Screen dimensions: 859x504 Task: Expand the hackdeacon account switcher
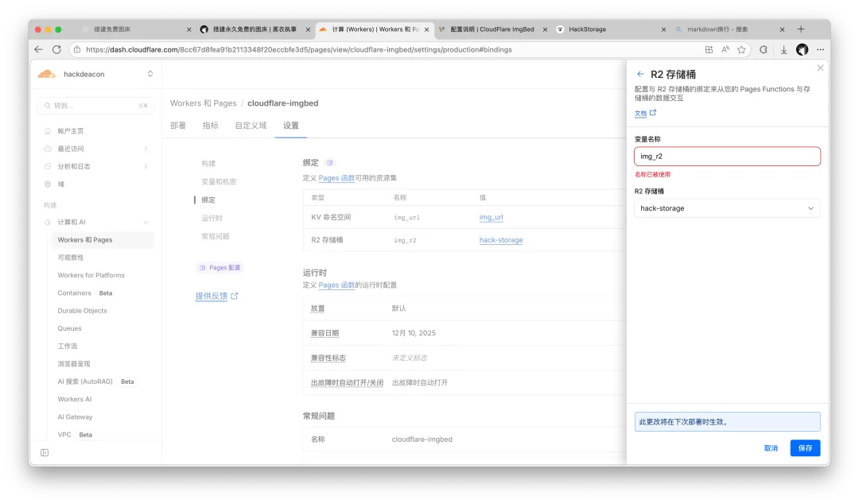tap(150, 74)
